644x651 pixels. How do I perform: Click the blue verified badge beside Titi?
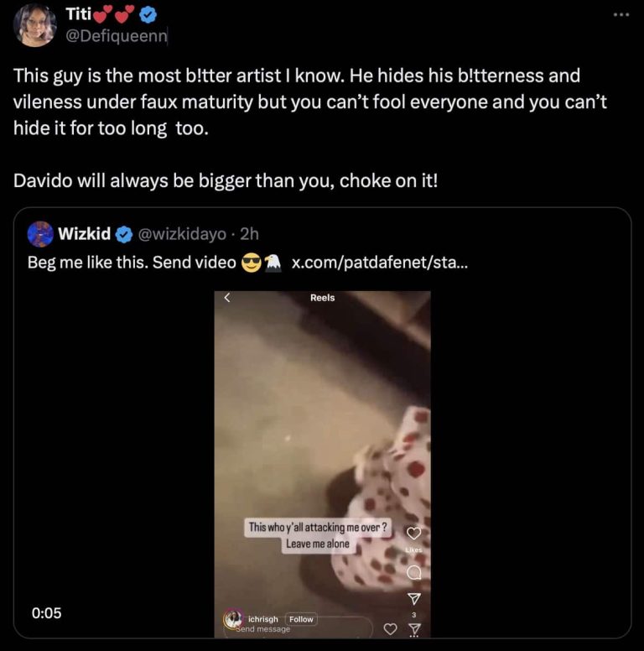click(149, 15)
